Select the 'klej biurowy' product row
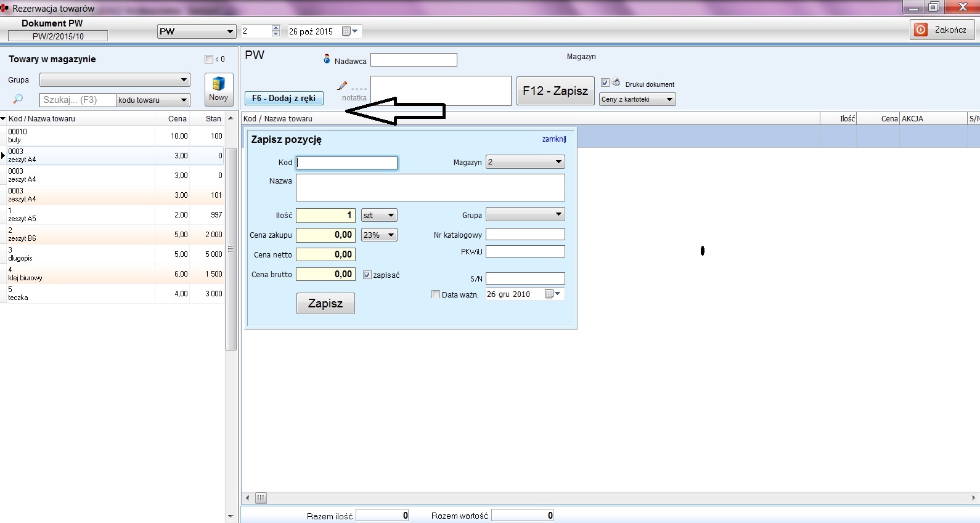The width and height of the screenshot is (980, 523). point(112,274)
